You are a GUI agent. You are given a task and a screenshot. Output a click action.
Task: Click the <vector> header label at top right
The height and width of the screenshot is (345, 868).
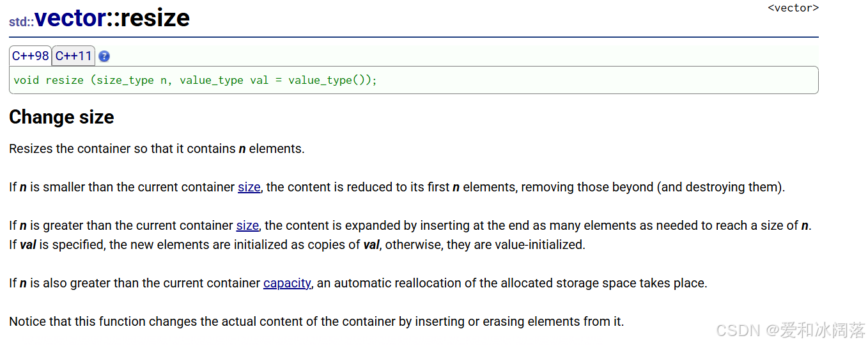(x=793, y=8)
